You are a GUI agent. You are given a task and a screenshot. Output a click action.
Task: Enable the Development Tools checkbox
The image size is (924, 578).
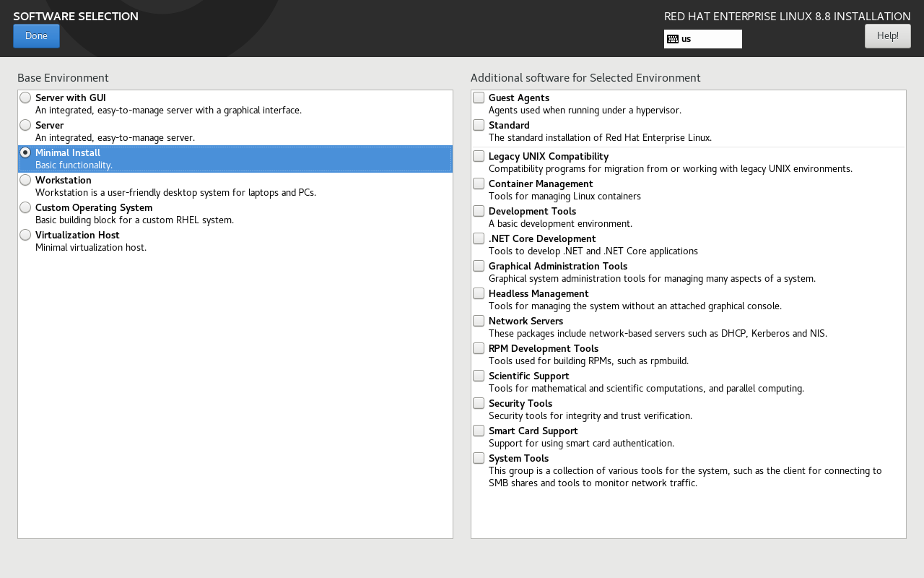(x=479, y=211)
